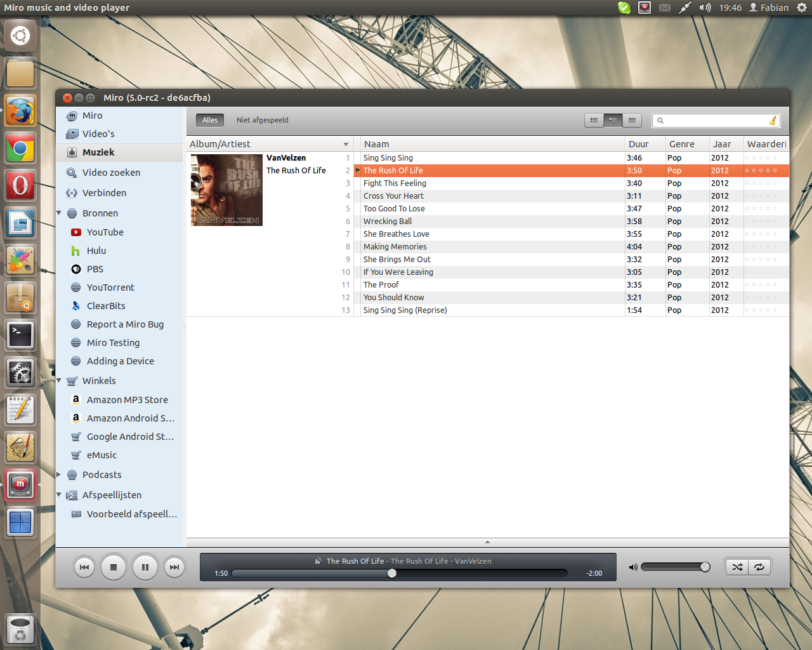The width and height of the screenshot is (812, 650).
Task: Open Amazon MP3 Store
Action: 119,400
